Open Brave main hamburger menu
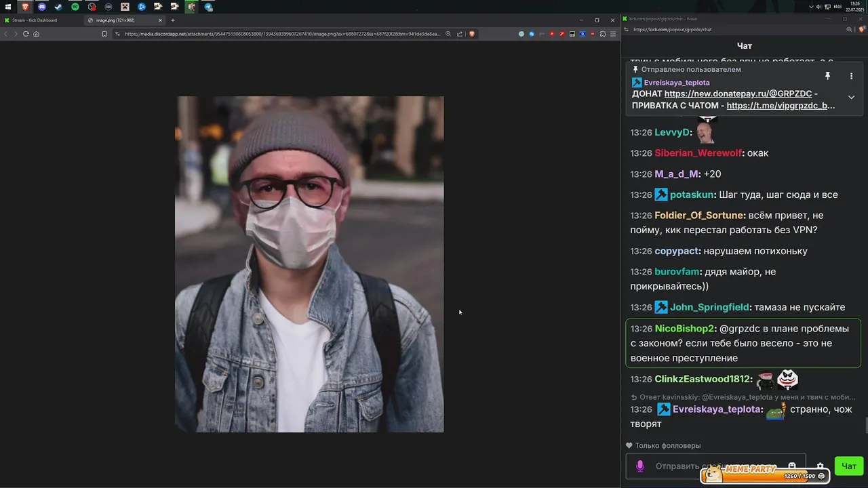The height and width of the screenshot is (488, 868). 613,34
